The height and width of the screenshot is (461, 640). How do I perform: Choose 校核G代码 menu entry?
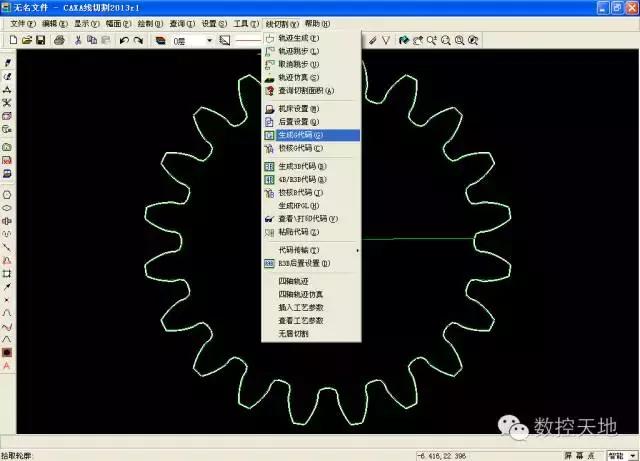click(x=311, y=148)
